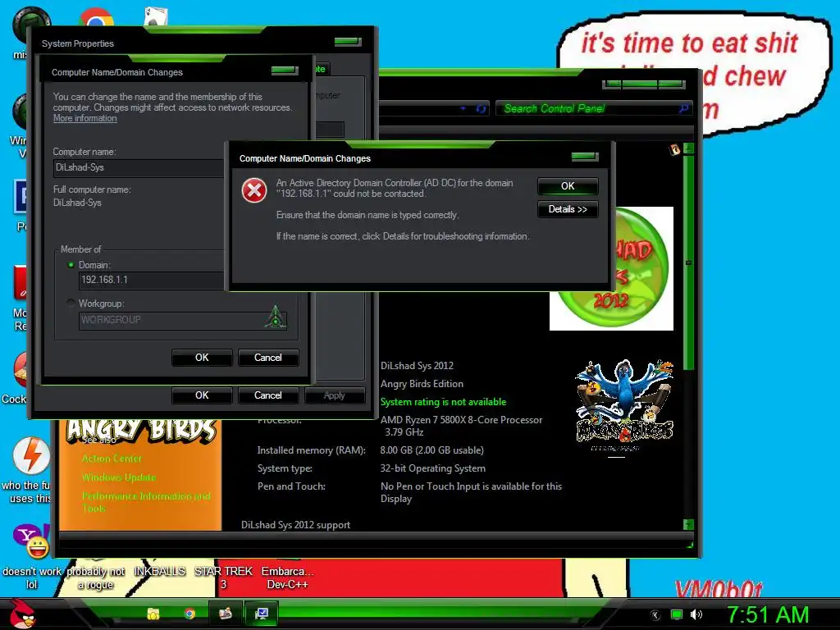
Task: Open Performance Information and Tools link
Action: coord(146,503)
